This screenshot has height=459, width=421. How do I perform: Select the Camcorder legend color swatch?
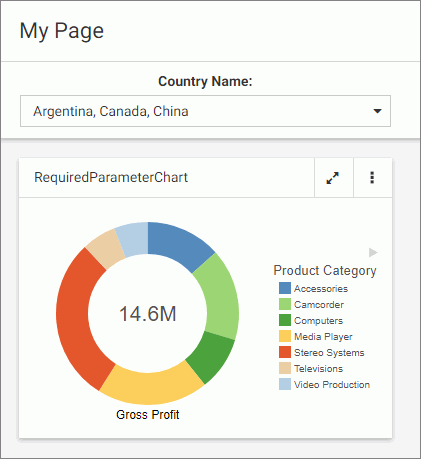coord(285,304)
